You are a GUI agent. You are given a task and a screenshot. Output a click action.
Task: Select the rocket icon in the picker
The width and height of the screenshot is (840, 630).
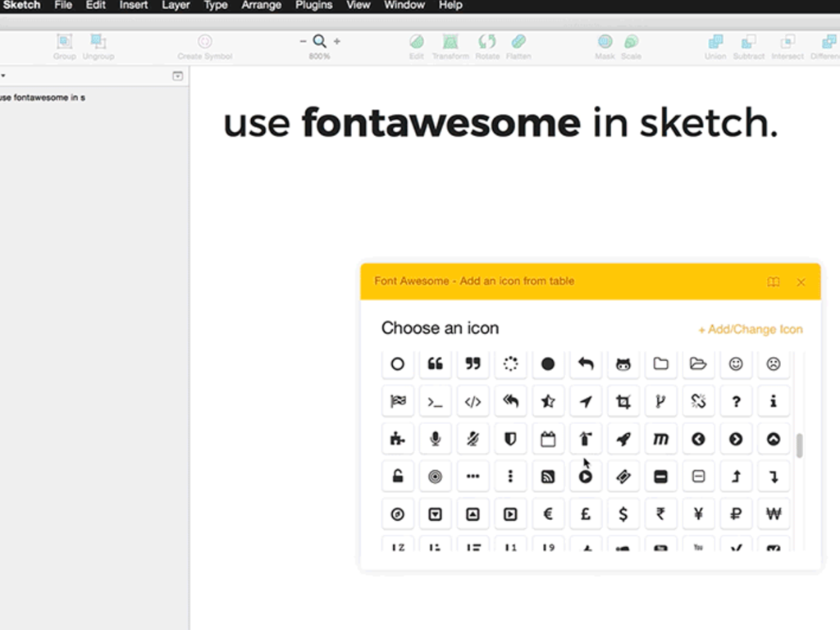click(623, 439)
